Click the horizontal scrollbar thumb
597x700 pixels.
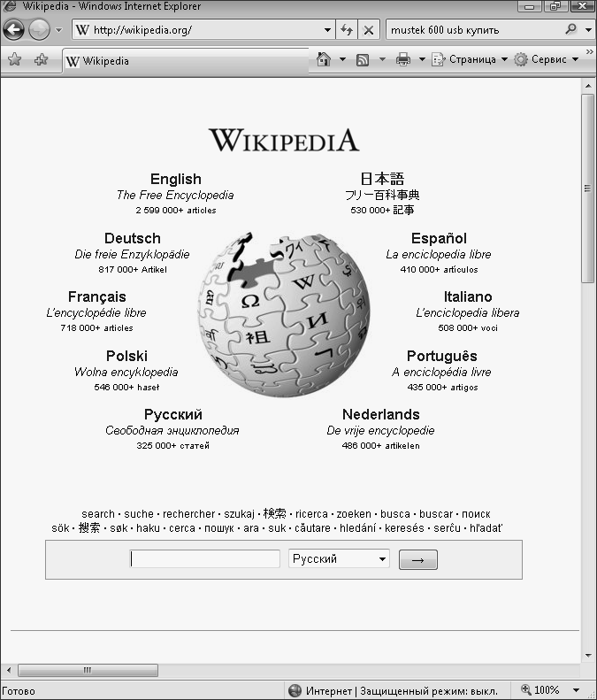[88, 670]
